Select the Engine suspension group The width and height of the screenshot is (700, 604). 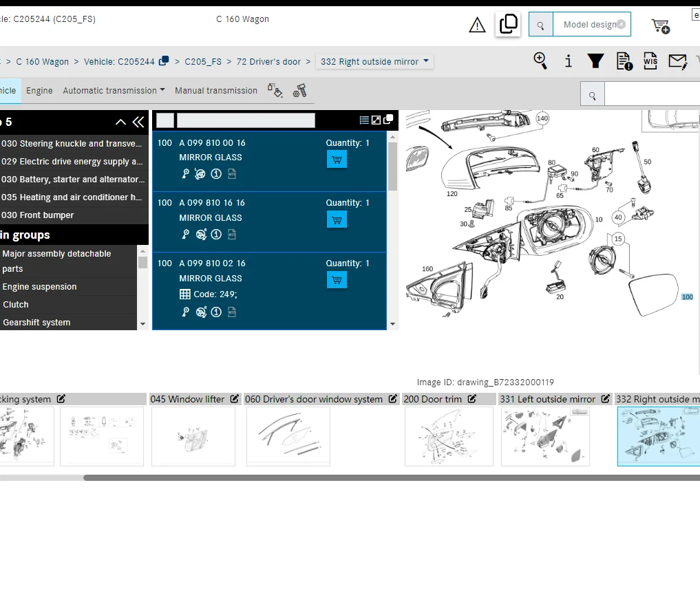pos(68,286)
